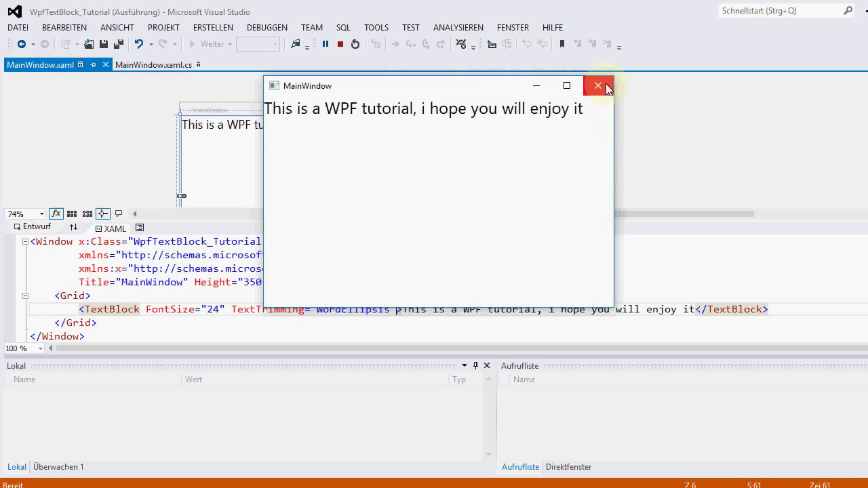The image size is (868, 488).
Task: Open the 100 % editor zoom dropdown
Action: coord(41,348)
